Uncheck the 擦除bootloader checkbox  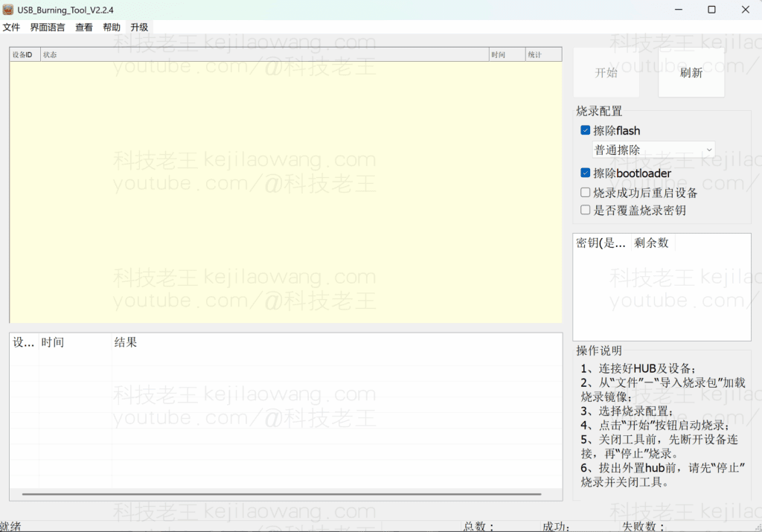[x=586, y=173]
